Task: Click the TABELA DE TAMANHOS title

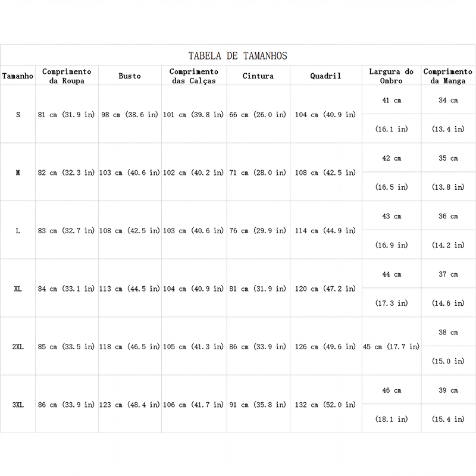Action: (237, 56)
